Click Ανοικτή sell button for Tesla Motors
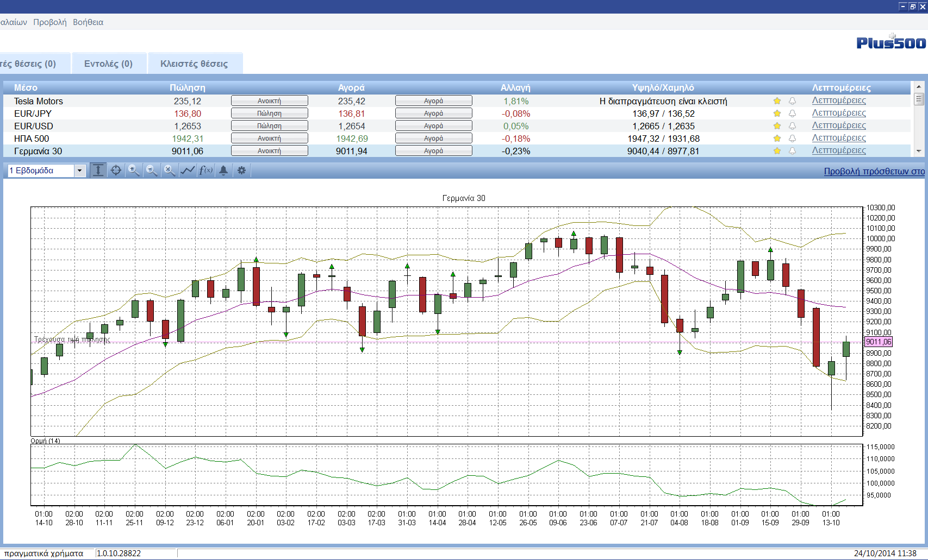The width and height of the screenshot is (928, 560). pos(270,101)
